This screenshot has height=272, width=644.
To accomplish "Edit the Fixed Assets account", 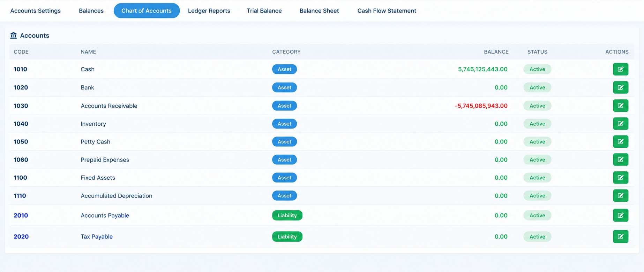I will [621, 178].
